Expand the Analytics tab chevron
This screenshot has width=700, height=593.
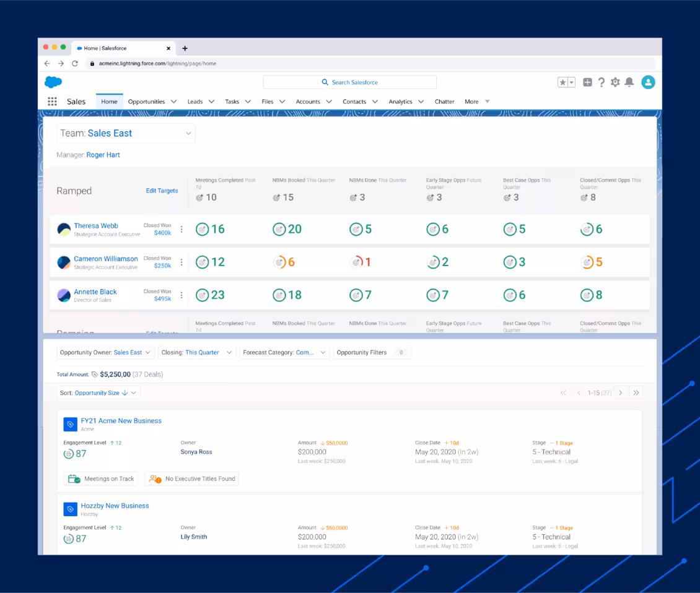[421, 102]
